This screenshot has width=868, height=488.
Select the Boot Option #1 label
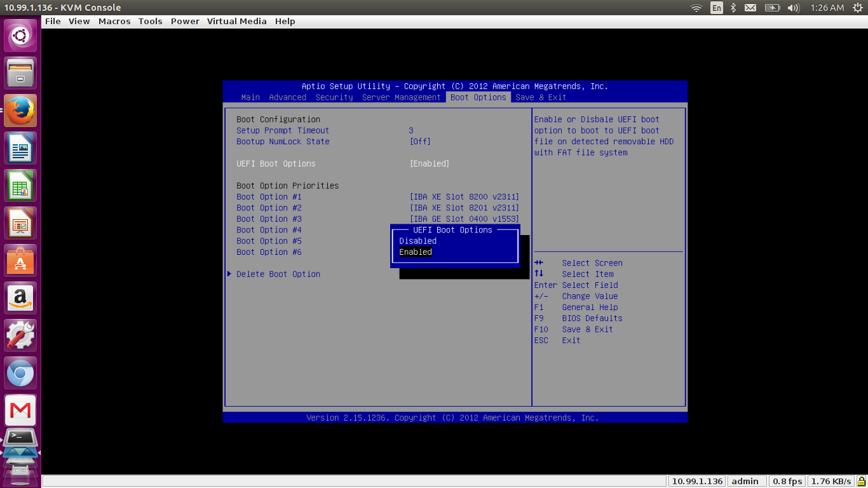[x=269, y=197]
